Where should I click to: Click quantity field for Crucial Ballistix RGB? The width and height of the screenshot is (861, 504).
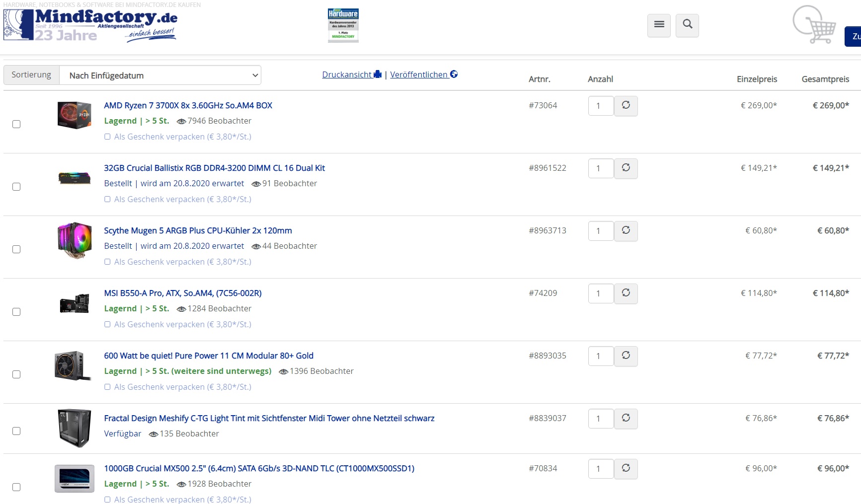pyautogui.click(x=601, y=168)
